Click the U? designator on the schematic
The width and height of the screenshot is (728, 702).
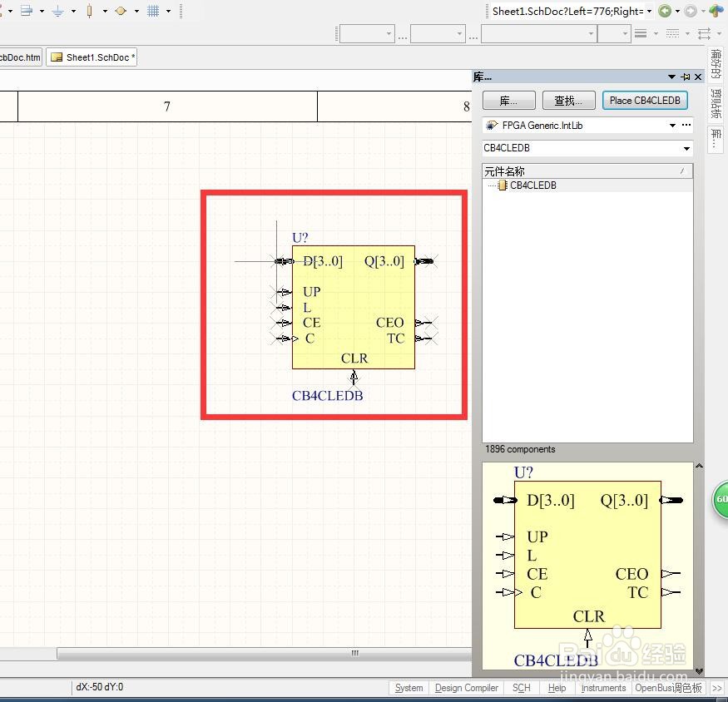point(300,238)
